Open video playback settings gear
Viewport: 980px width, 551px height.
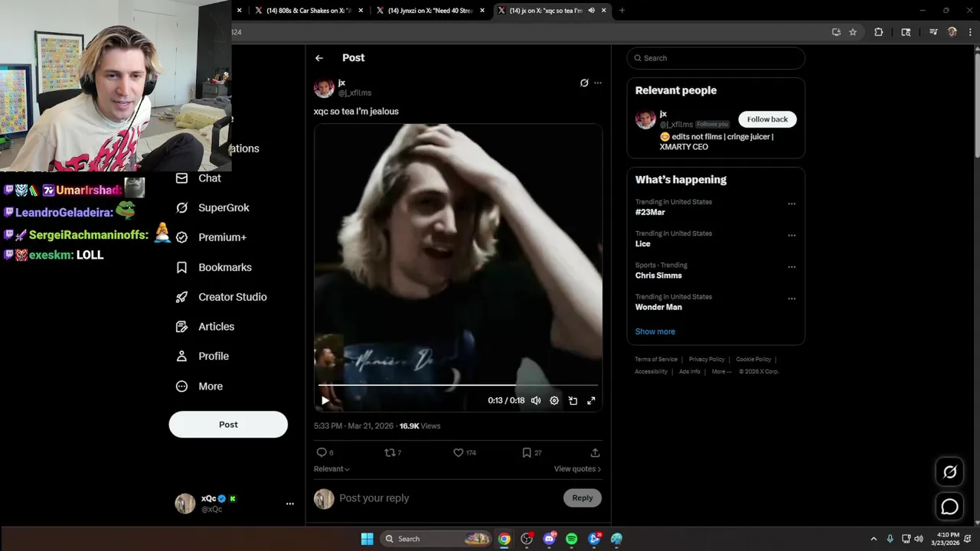554,400
